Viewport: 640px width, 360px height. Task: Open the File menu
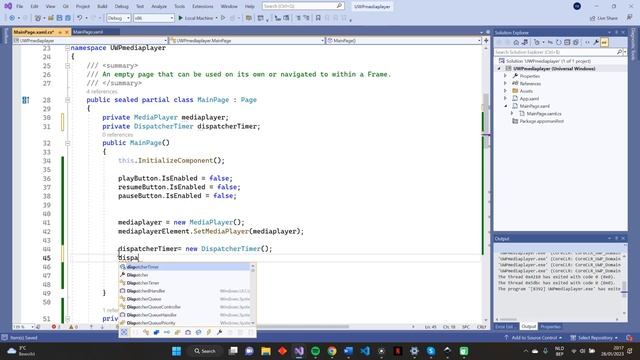pyautogui.click(x=19, y=7)
